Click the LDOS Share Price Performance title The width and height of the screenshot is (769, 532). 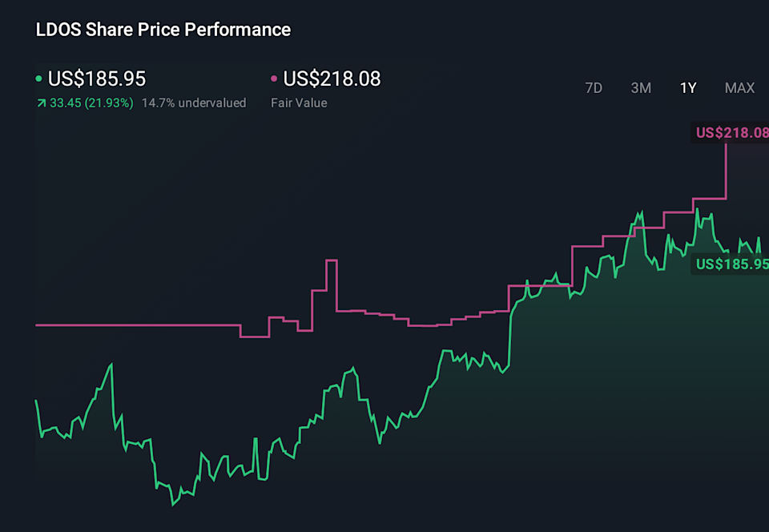[x=163, y=30]
